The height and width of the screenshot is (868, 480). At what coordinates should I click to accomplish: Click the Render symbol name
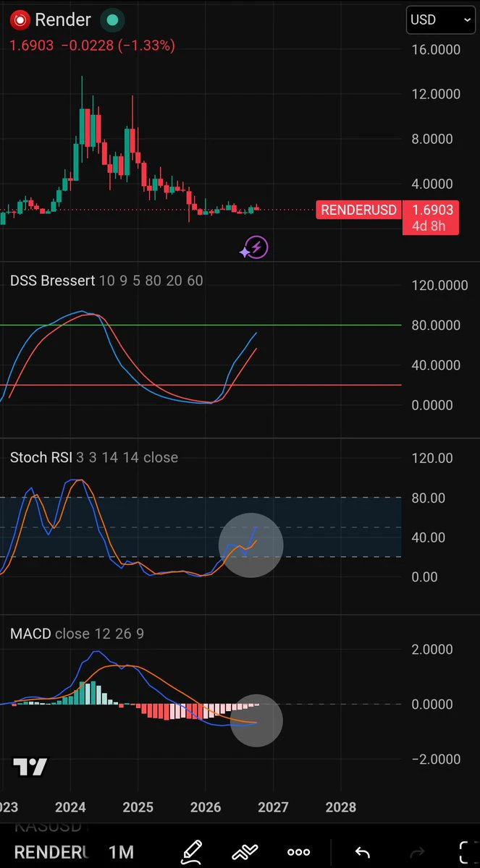coord(63,20)
